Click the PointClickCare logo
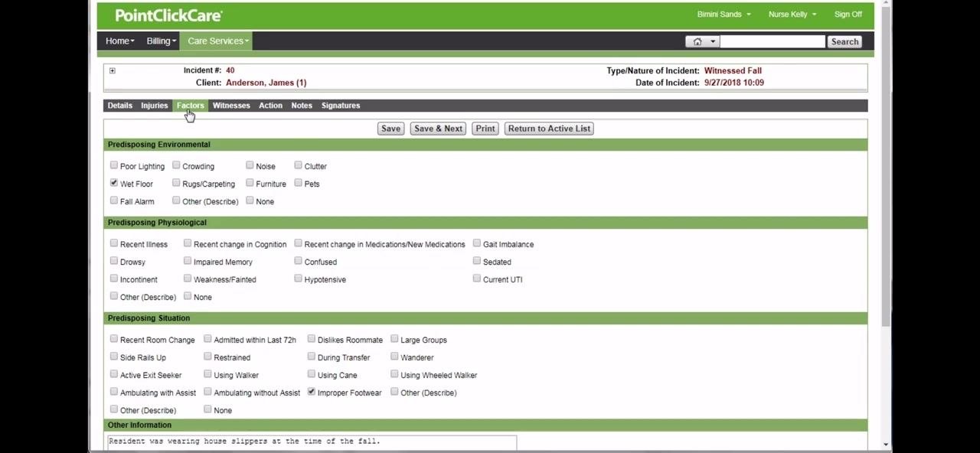The image size is (980, 453). (x=168, y=15)
